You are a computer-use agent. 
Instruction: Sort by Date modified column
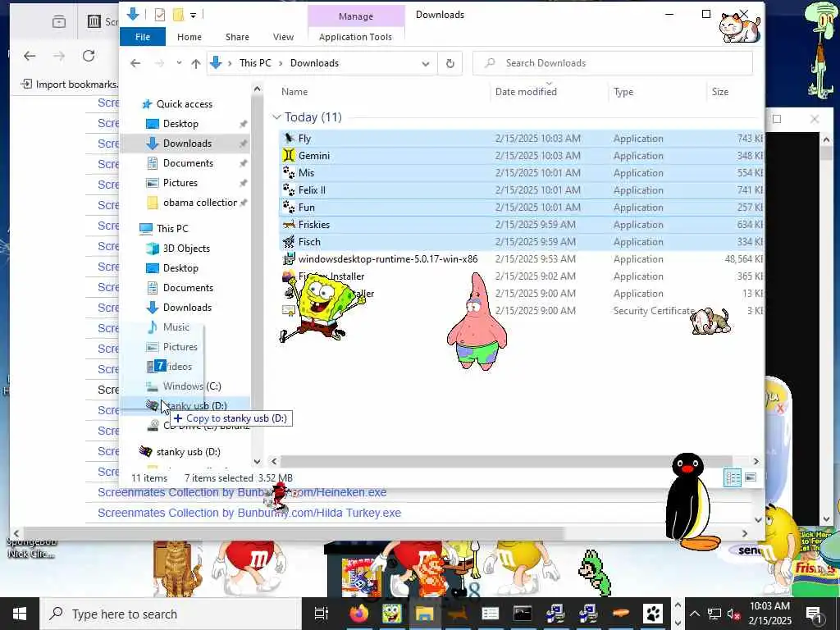526,92
